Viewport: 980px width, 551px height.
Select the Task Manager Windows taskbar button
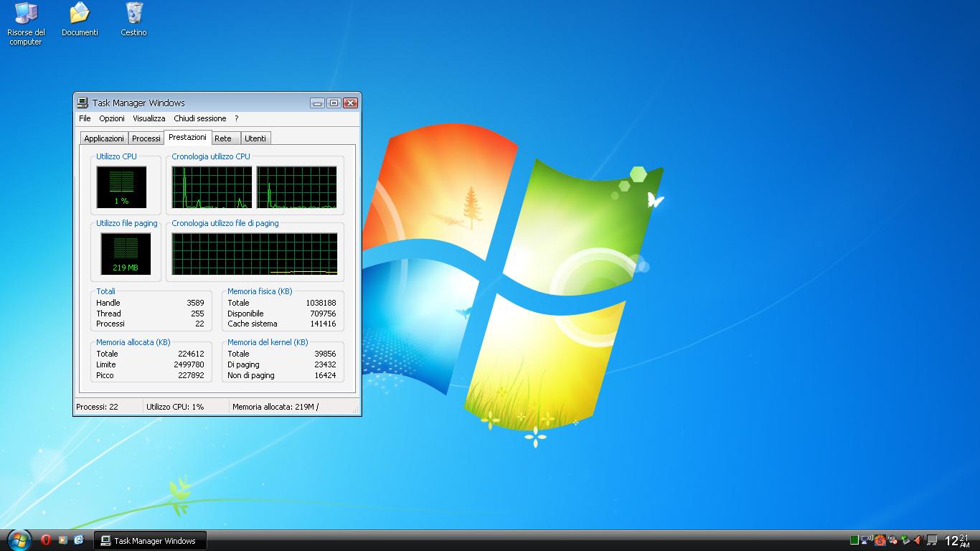click(149, 540)
